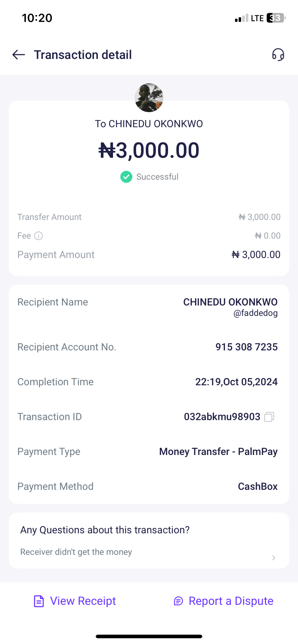
Task: Click Report a Dispute link
Action: pos(231,601)
